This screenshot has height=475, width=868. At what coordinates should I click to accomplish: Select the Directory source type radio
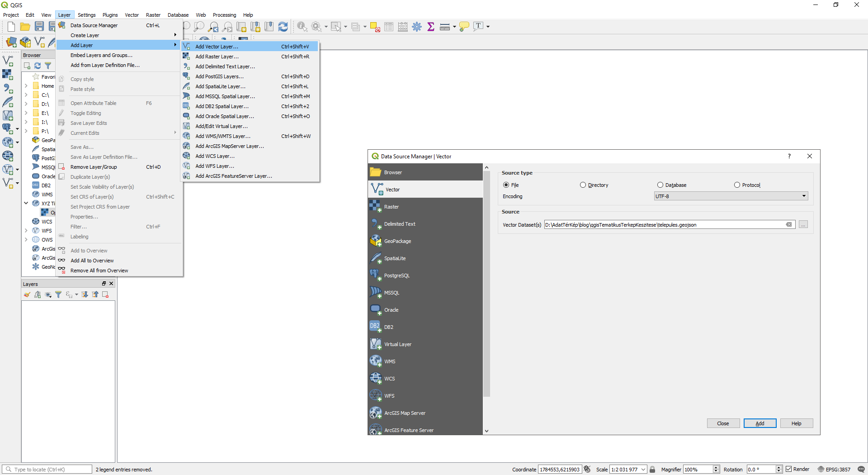coord(583,185)
